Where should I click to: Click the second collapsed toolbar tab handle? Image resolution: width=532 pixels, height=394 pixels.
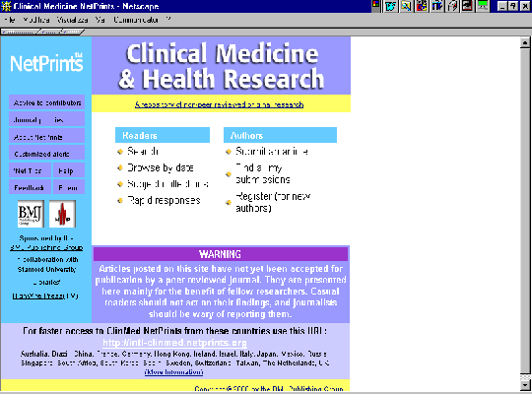[x=49, y=33]
